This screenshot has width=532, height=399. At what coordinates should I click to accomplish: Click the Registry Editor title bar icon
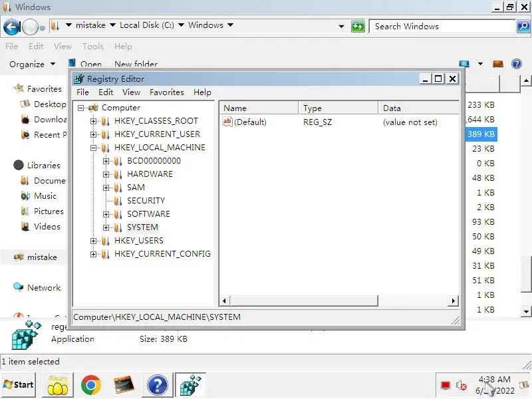(78, 78)
